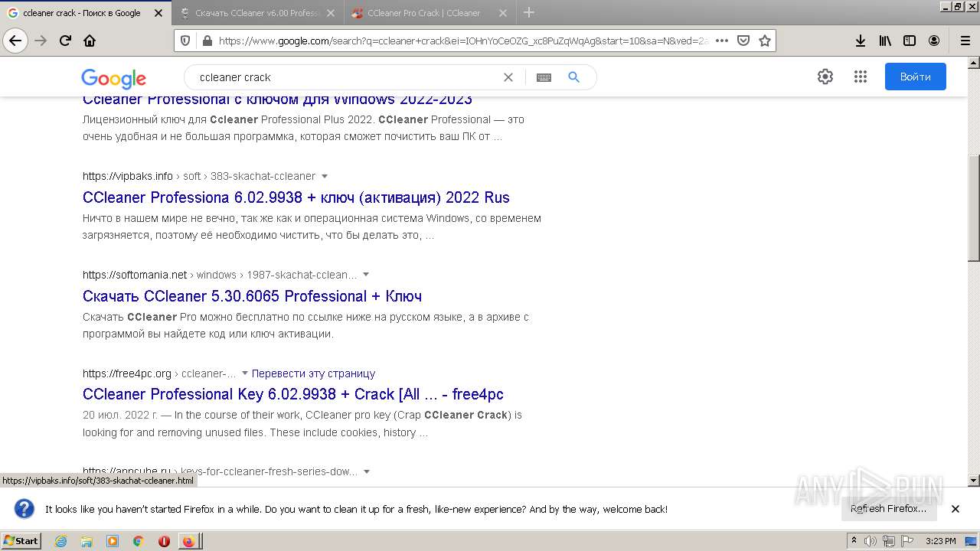Click 'Перевести эту страницу' translate link
980x551 pixels.
[313, 373]
